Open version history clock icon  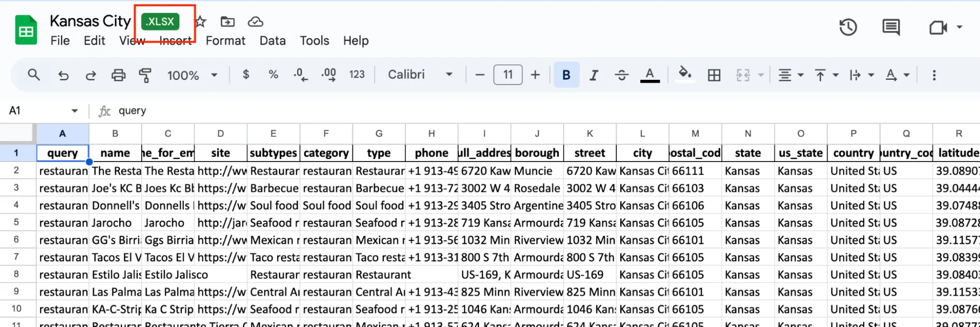point(848,27)
